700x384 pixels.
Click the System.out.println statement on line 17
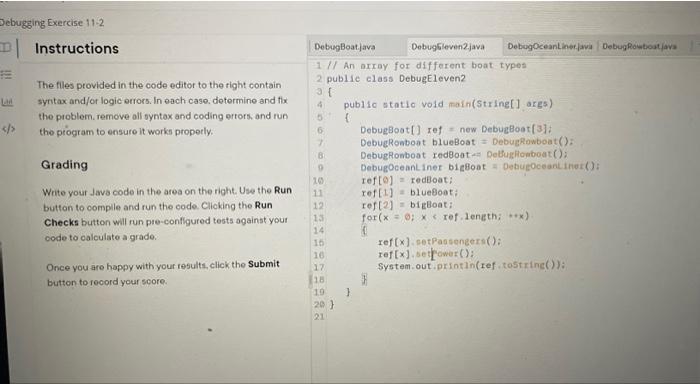(x=471, y=266)
